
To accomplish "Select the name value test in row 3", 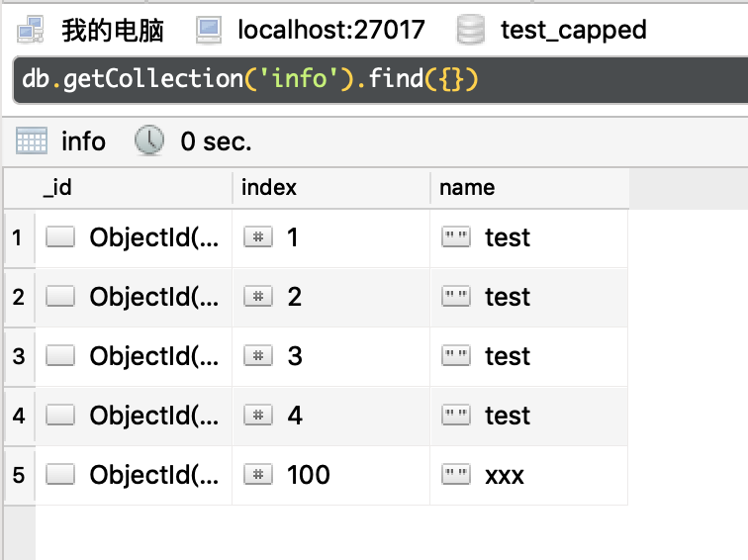I will pyautogui.click(x=529, y=356).
